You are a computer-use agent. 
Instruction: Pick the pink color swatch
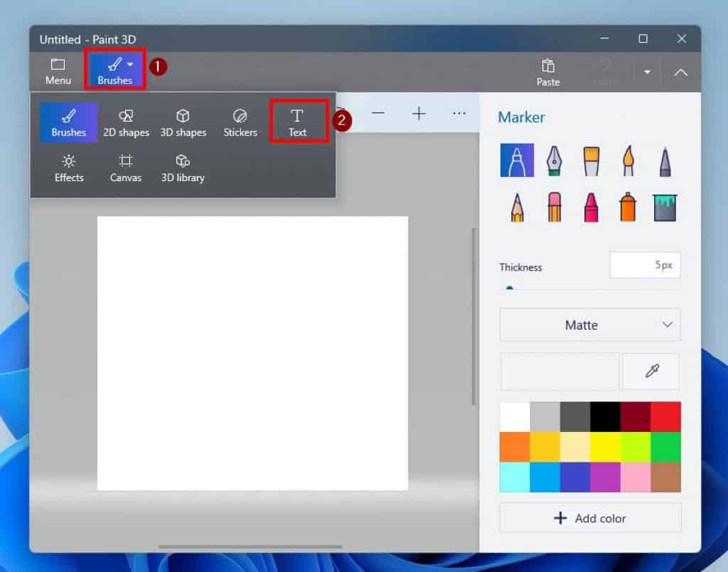click(x=635, y=477)
